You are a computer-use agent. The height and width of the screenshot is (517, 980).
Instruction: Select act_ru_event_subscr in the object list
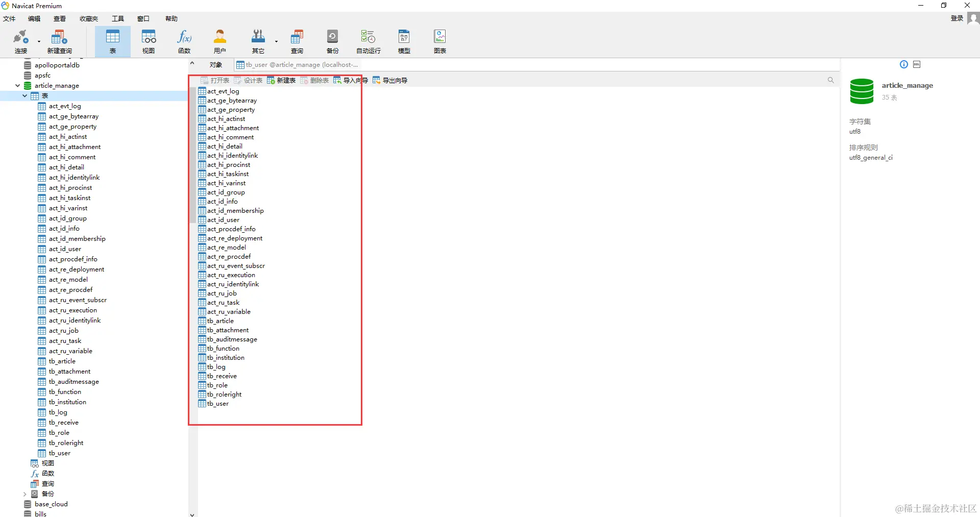236,266
